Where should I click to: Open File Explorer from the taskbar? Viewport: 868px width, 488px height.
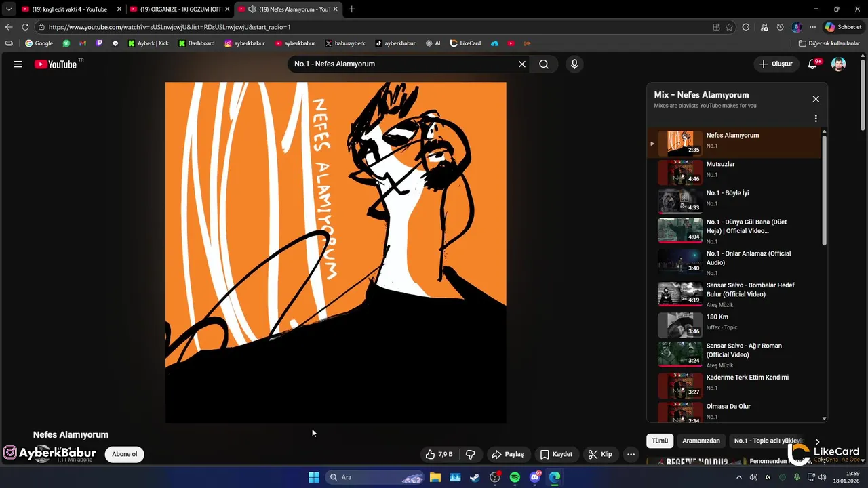pos(435,477)
